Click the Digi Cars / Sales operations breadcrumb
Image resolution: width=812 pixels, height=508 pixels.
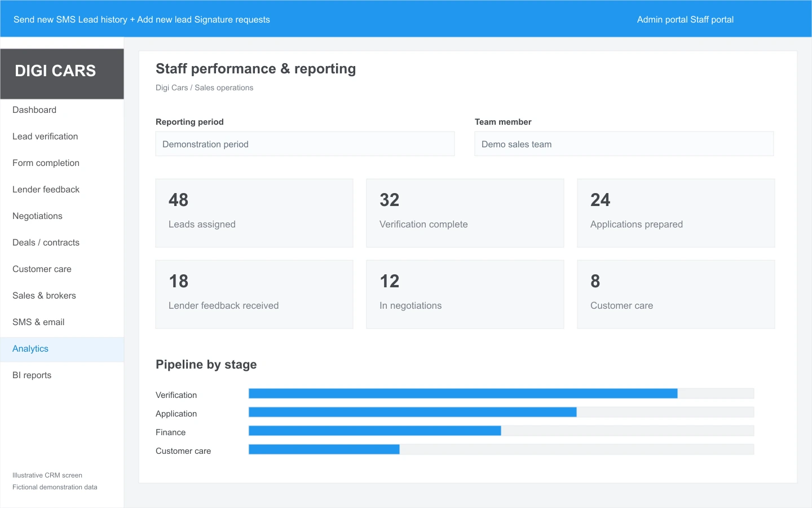(x=205, y=87)
